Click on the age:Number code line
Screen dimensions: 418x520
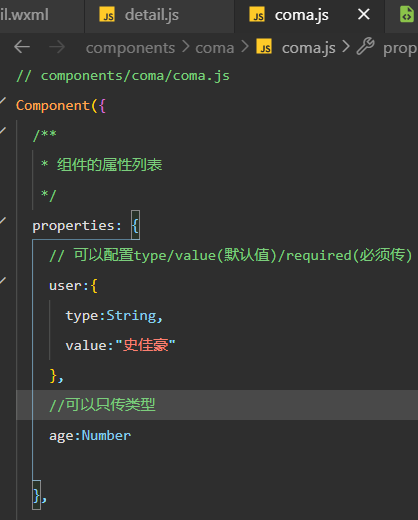pyautogui.click(x=90, y=435)
